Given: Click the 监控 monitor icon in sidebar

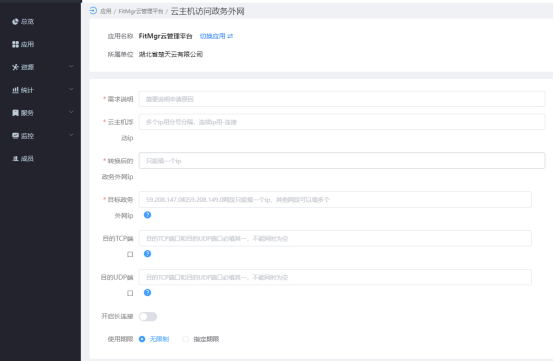Looking at the screenshot, I should [15, 136].
